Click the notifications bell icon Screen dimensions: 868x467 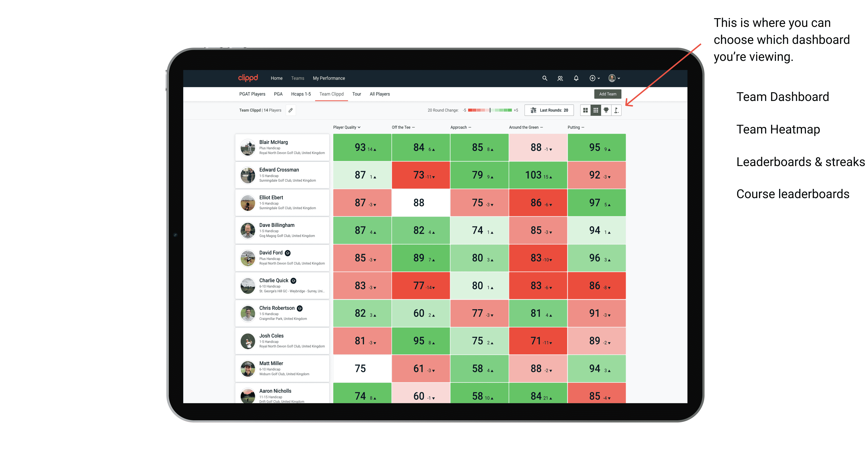(576, 78)
